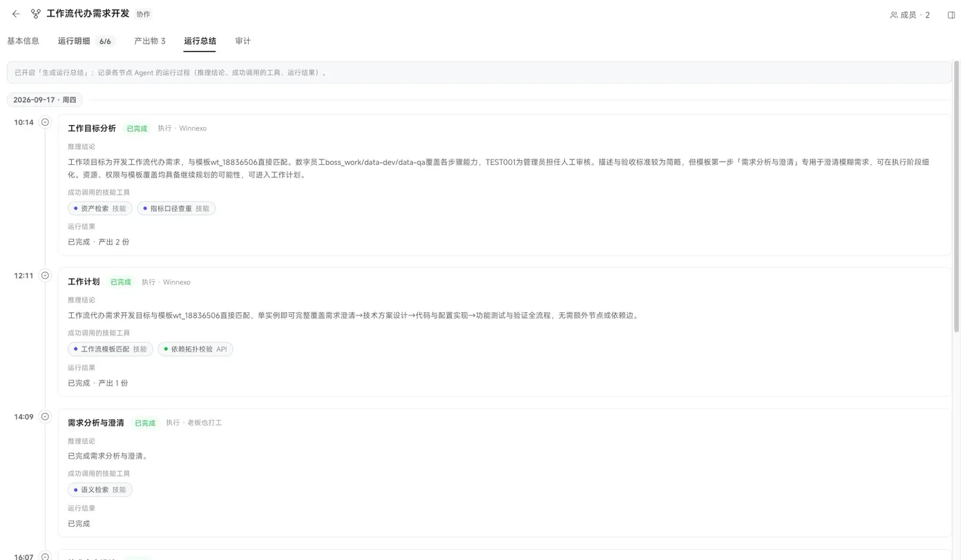
Task: Click executor name 老板也打工
Action: coord(204,423)
